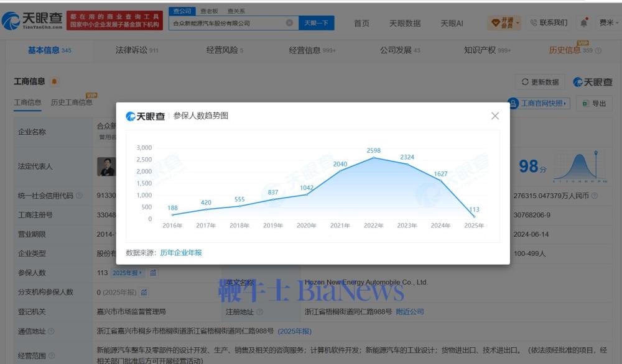Image resolution: width=622 pixels, height=364 pixels.
Task: Click 联系我们 phone link
Action: [x=549, y=23]
